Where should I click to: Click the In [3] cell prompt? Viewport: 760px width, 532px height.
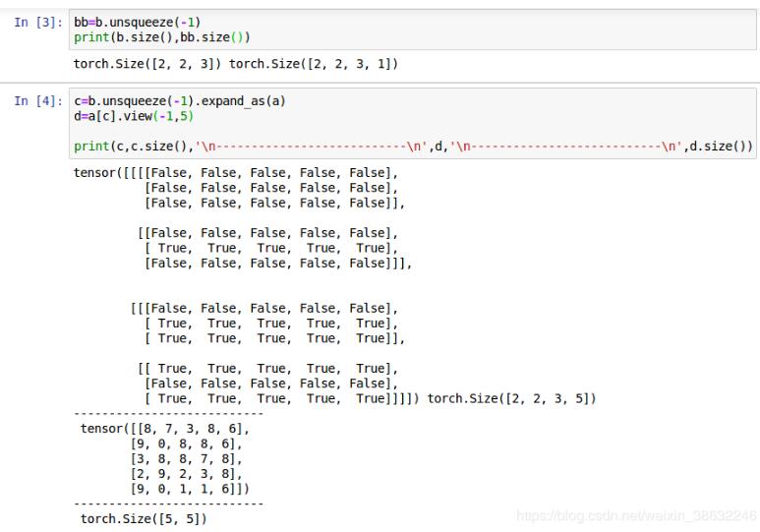coord(37,23)
